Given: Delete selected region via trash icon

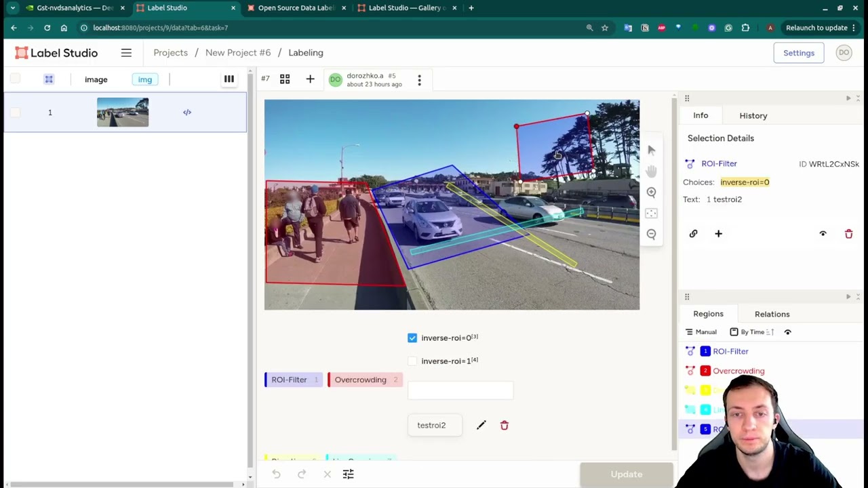Looking at the screenshot, I should pyautogui.click(x=848, y=234).
